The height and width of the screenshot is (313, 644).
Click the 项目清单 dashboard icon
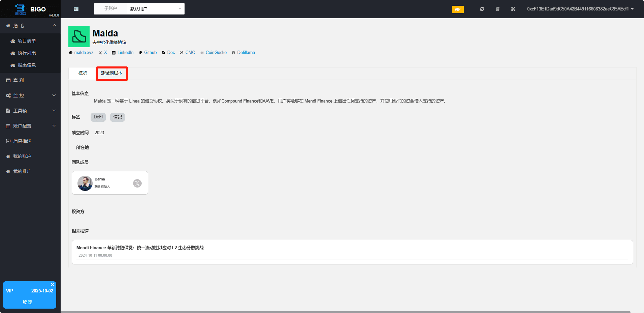click(x=13, y=41)
